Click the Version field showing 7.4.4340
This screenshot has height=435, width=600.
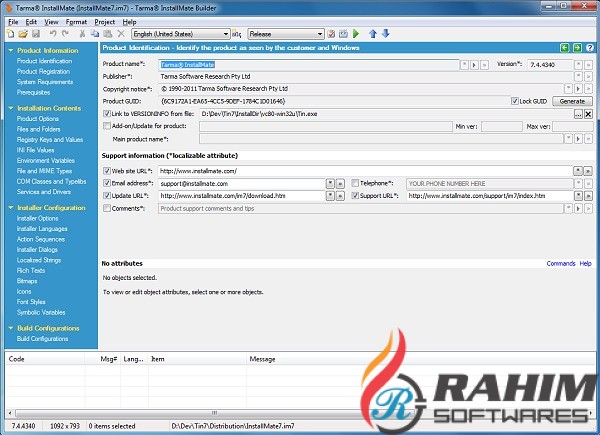pos(550,65)
